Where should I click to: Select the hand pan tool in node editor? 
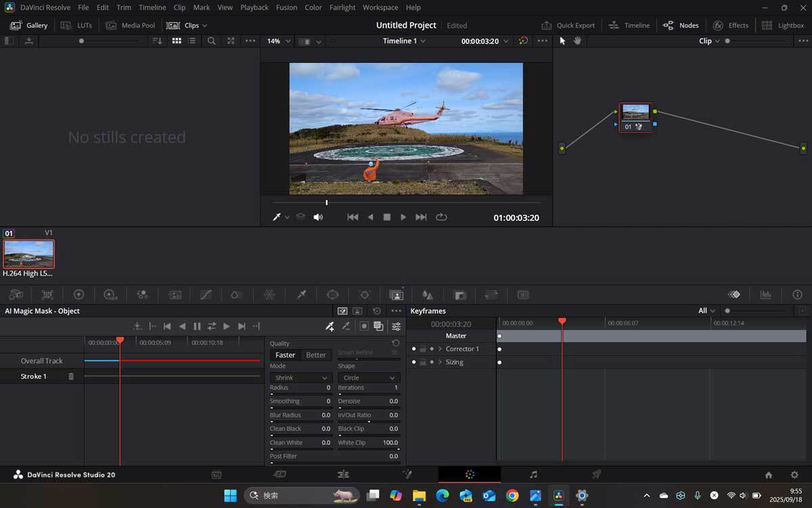577,41
